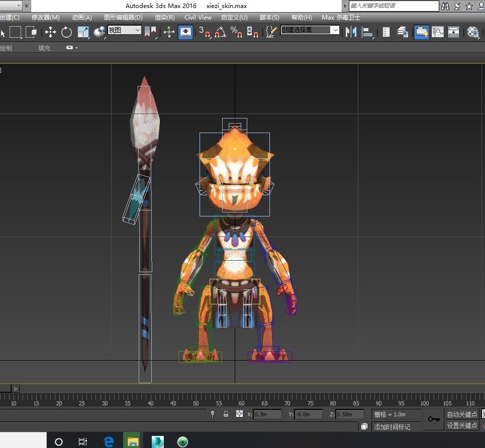Open the 渲染(R) menu
Viewport: 485px width, 448px height.
click(164, 17)
